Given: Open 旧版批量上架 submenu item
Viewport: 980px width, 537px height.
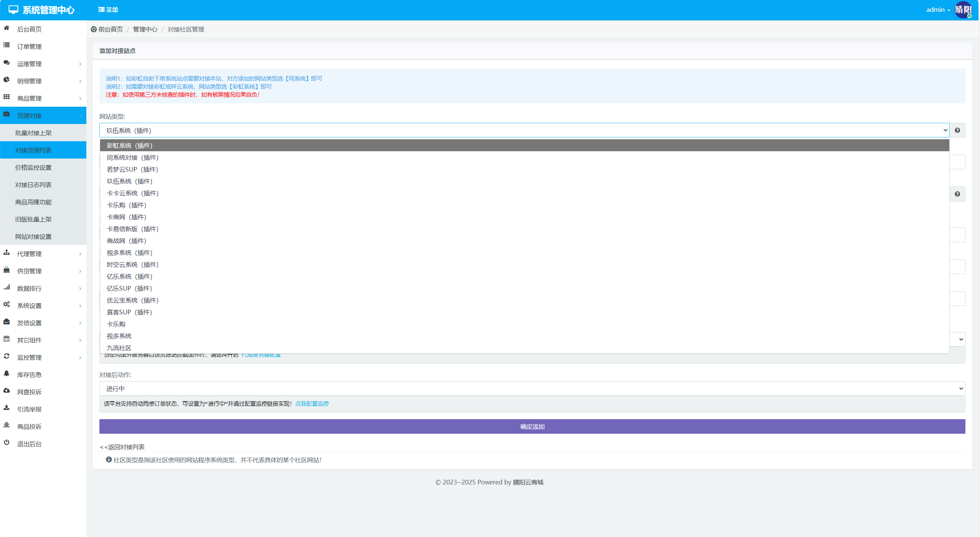Looking at the screenshot, I should 43,219.
